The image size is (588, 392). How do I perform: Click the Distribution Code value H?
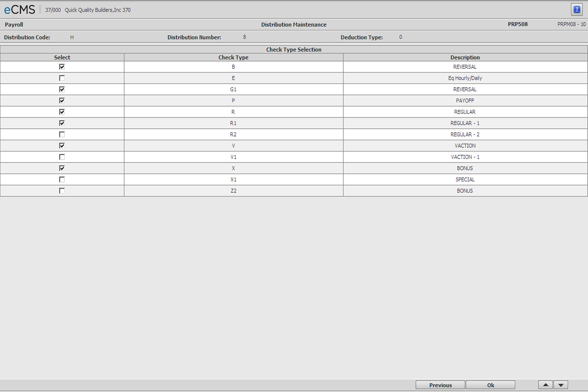click(x=72, y=37)
